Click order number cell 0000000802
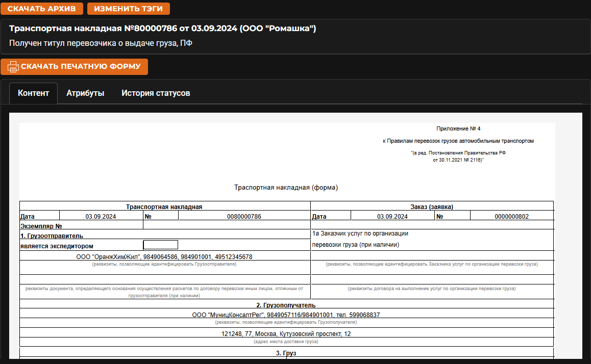The height and width of the screenshot is (364, 591). pyautogui.click(x=511, y=217)
